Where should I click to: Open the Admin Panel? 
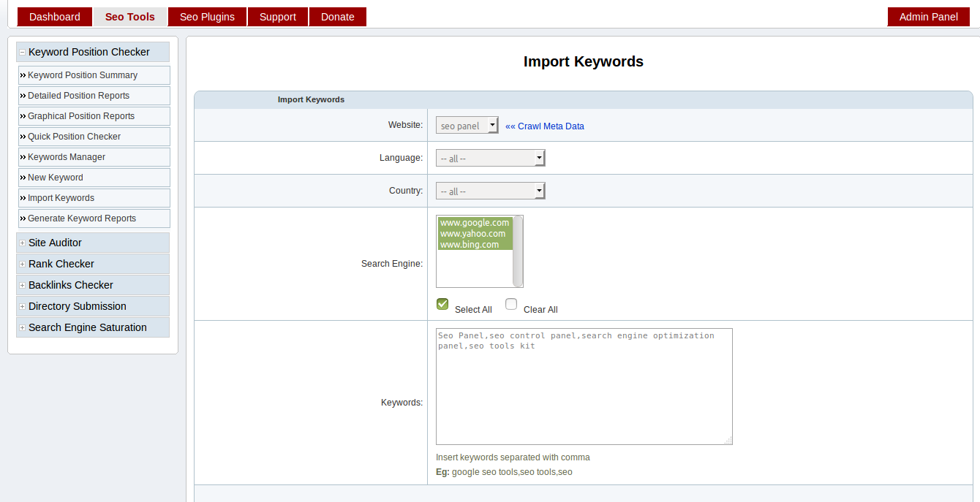[x=929, y=17]
